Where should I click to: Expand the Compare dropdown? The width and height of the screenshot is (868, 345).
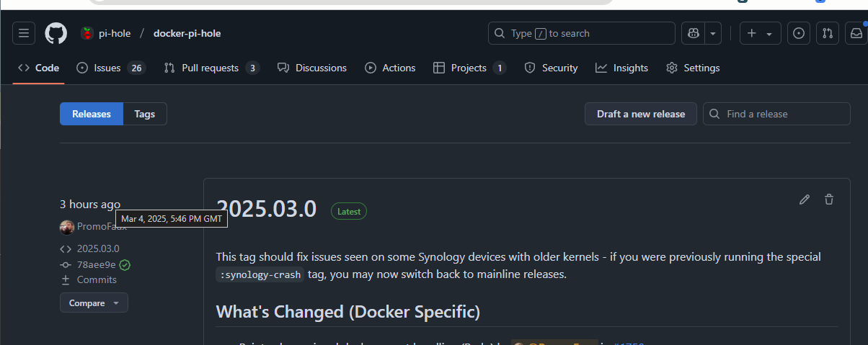[x=94, y=303]
